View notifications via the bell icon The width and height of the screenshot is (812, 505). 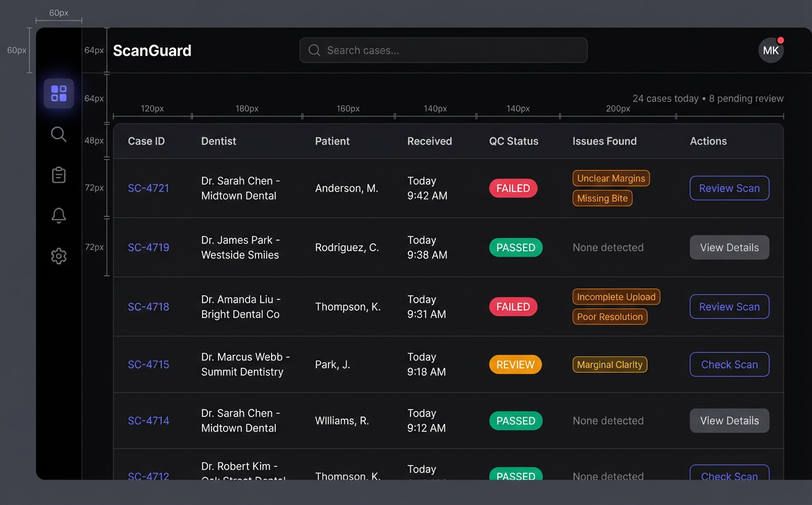click(59, 215)
